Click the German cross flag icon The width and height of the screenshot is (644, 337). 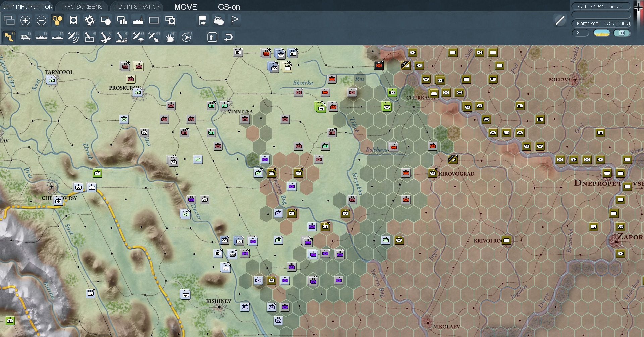638,7
